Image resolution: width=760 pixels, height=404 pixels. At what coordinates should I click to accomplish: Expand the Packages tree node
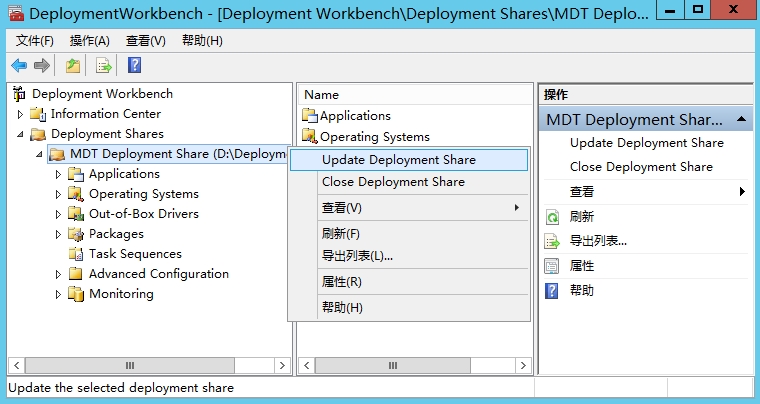point(58,234)
